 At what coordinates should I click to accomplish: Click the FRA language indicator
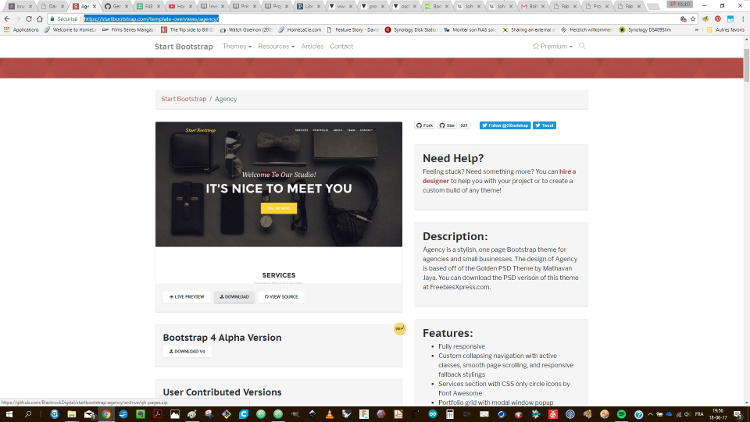(699, 414)
